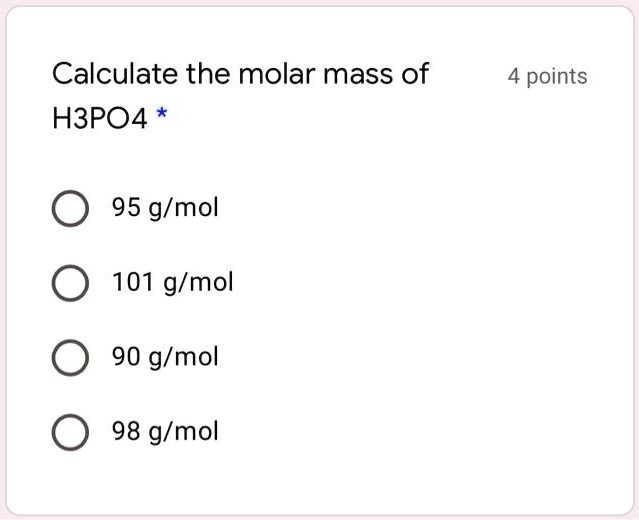Select the 101 g/mol radio button
Viewport: 639px width, 520px height.
(x=68, y=284)
